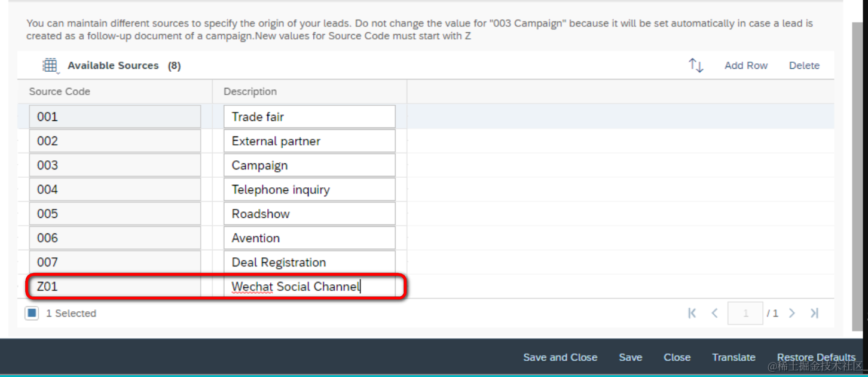Click Source Code field 006

pos(115,238)
